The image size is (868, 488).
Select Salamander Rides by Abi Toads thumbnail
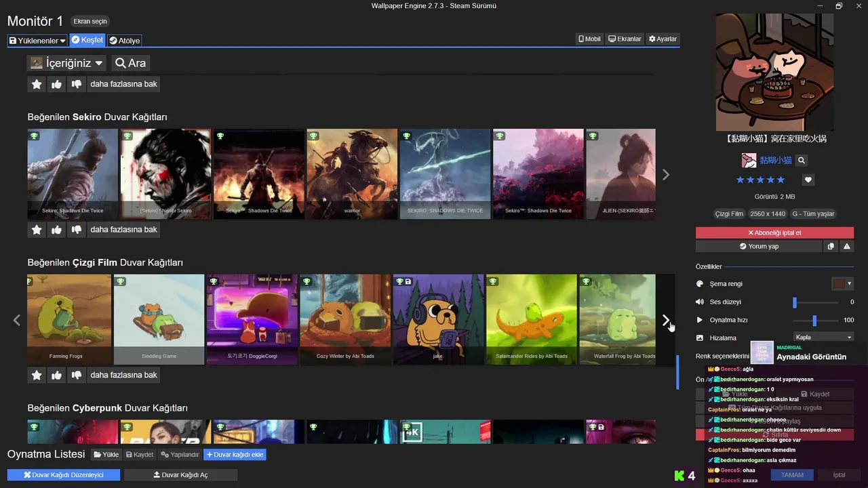coord(532,319)
